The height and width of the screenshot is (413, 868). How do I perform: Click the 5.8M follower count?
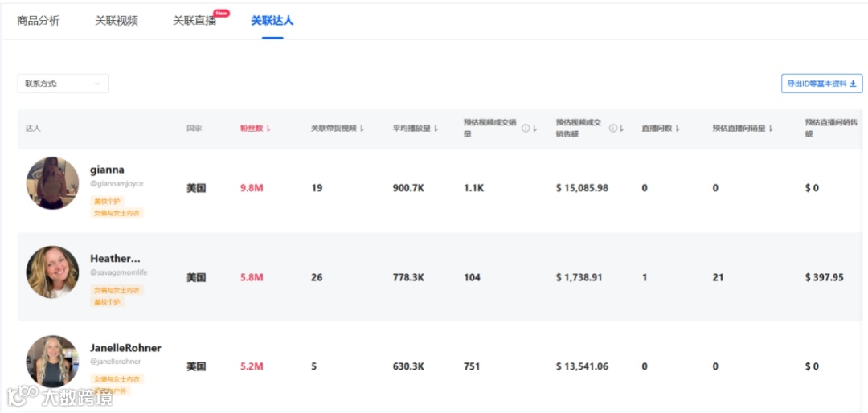(x=252, y=277)
